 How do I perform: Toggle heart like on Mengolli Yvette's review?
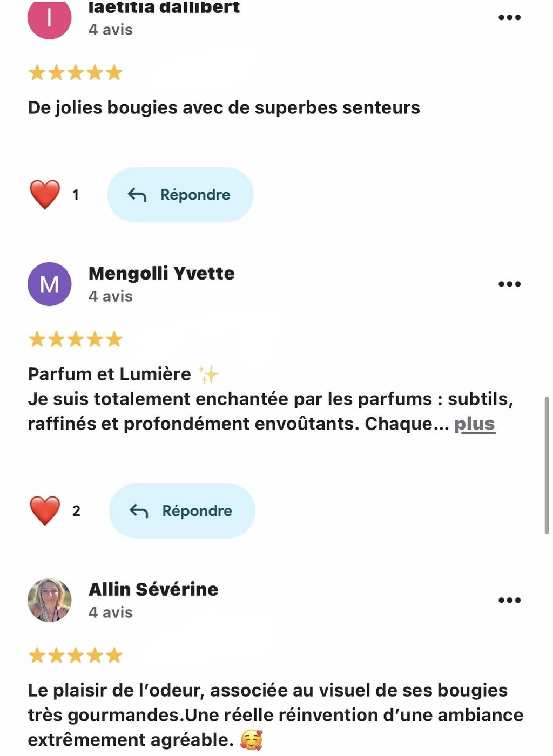tap(45, 510)
